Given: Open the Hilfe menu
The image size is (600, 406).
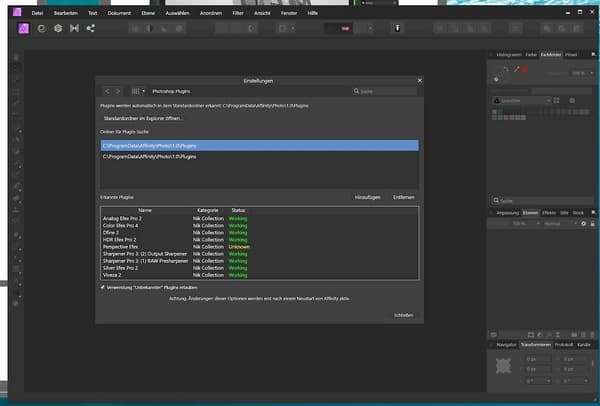Looking at the screenshot, I should (313, 13).
